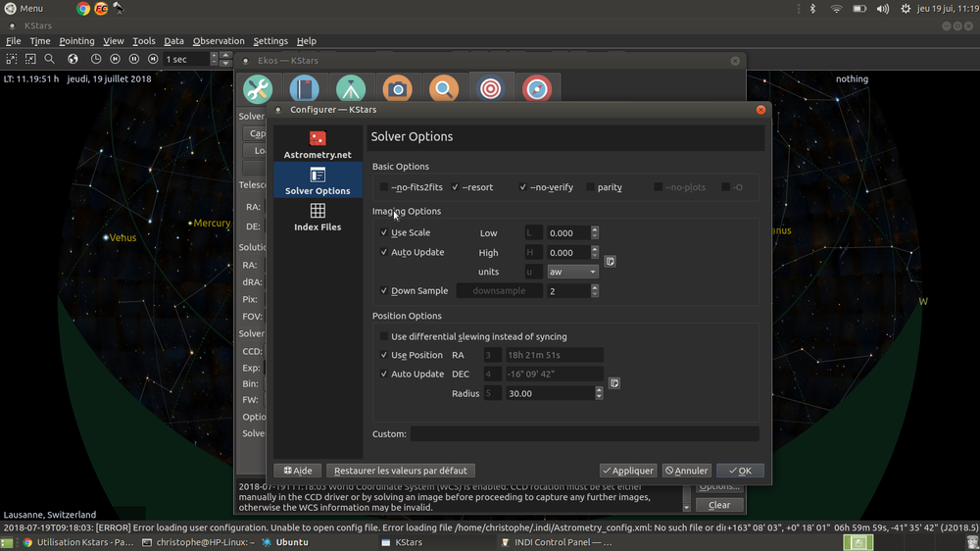Open the Bluetooth indicator
The height and width of the screenshot is (551, 980).
(x=812, y=9)
